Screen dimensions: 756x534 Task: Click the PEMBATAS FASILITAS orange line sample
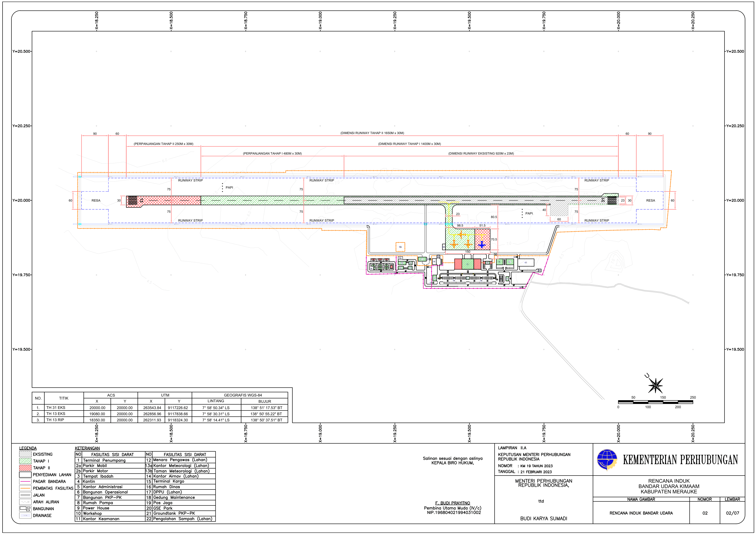(x=25, y=488)
